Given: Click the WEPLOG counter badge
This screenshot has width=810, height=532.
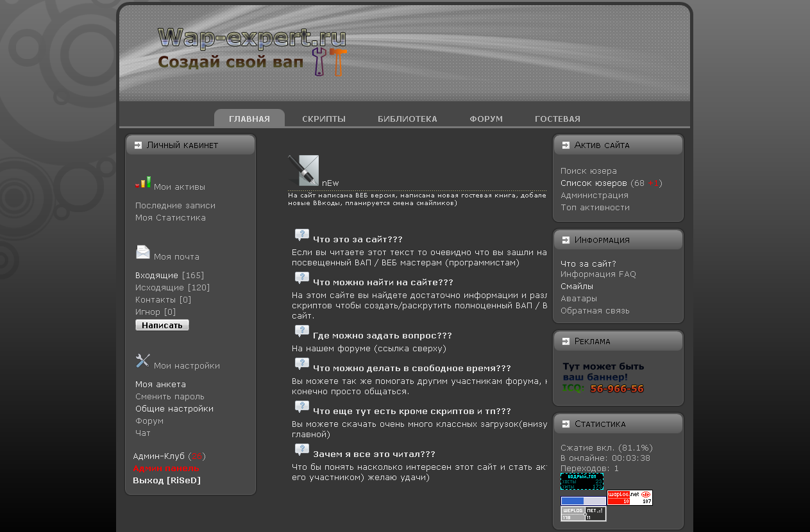Looking at the screenshot, I should [584, 514].
